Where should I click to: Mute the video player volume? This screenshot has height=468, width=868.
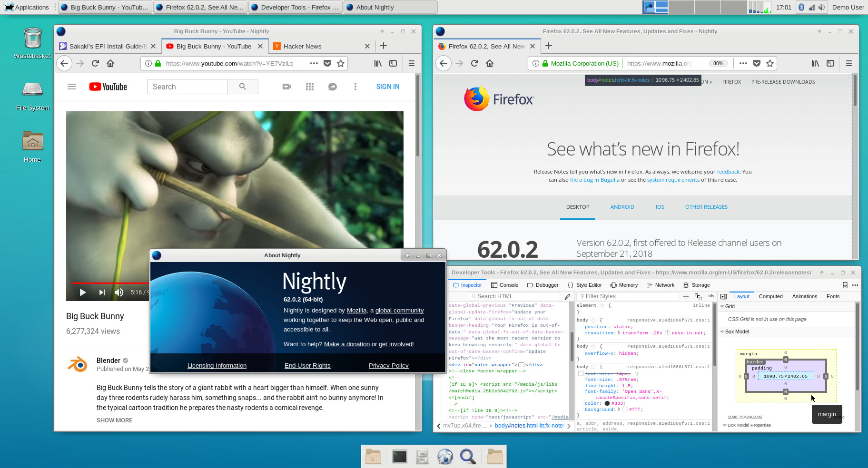[x=119, y=292]
